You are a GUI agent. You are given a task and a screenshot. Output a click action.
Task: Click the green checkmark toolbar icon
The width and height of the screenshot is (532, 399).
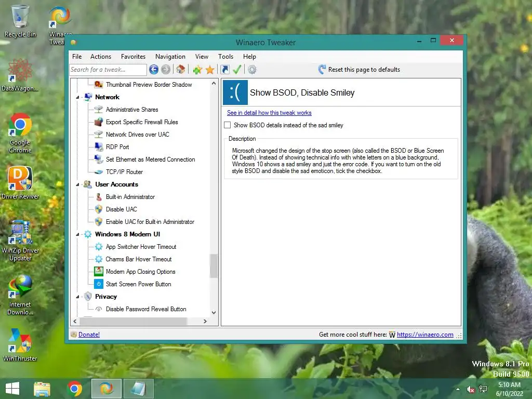coord(237,70)
